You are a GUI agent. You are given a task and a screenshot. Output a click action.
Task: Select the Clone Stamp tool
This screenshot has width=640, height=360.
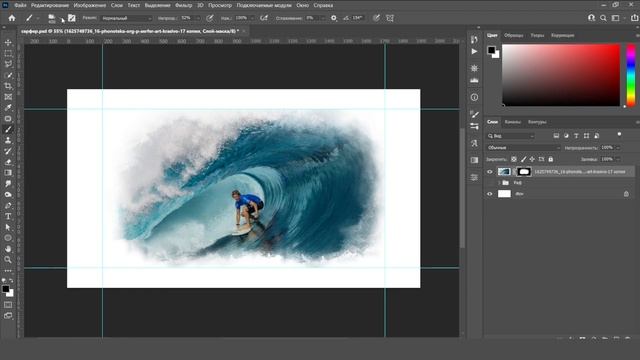click(x=8, y=140)
